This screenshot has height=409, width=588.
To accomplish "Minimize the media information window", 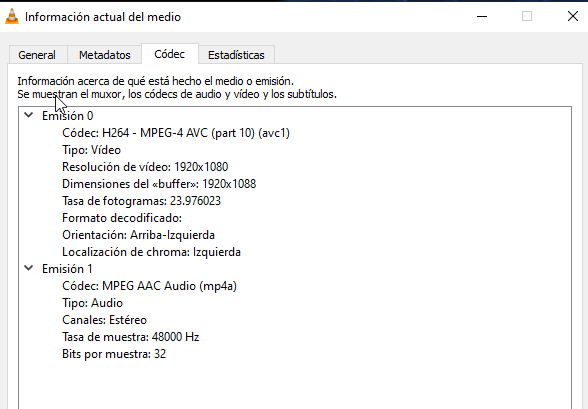I will coord(482,16).
